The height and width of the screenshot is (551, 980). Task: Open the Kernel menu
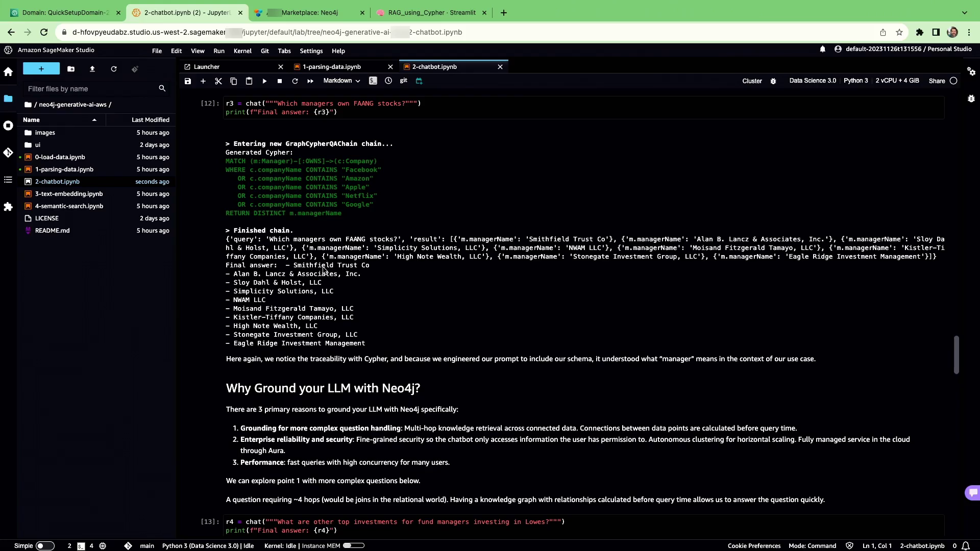pos(242,51)
